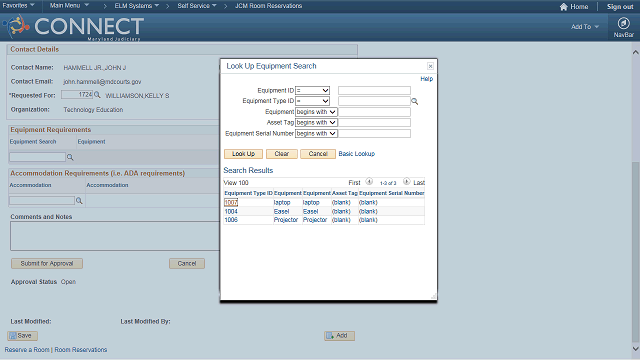Click page scrollbar up arrow
This screenshot has height=360, width=640.
636,52
